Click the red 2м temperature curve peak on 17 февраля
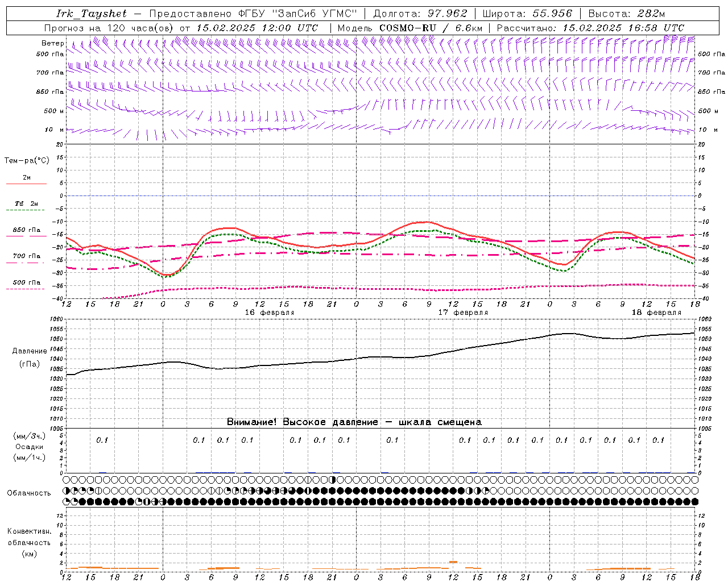728x582 pixels. [425, 222]
